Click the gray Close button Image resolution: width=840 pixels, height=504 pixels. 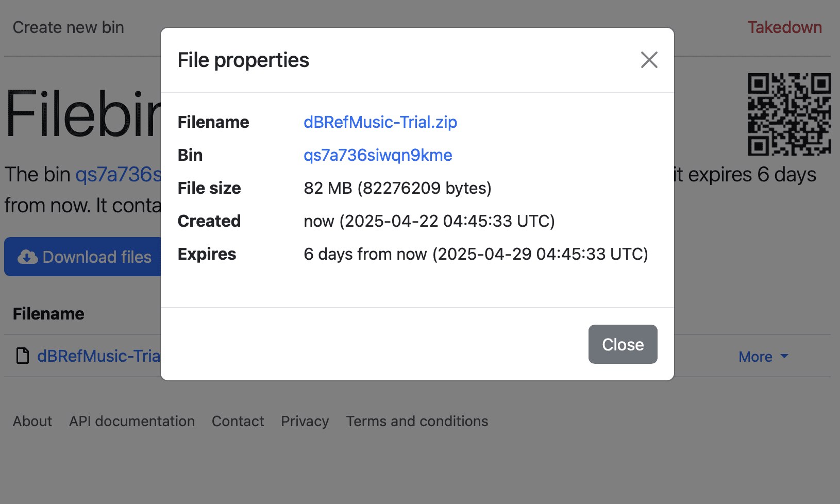[623, 344]
